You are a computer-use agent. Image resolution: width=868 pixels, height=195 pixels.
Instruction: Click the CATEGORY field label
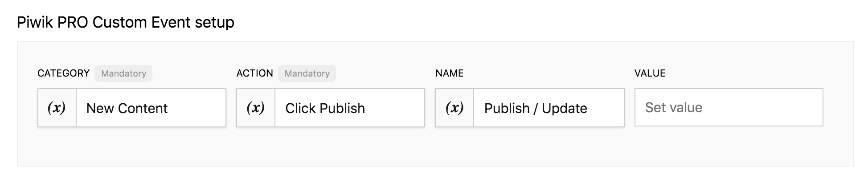[63, 73]
